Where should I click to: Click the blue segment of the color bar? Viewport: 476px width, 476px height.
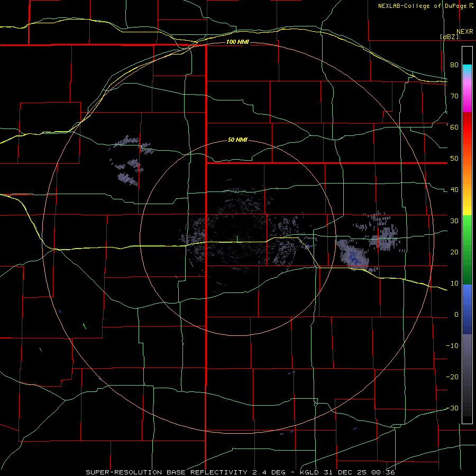coord(467,309)
